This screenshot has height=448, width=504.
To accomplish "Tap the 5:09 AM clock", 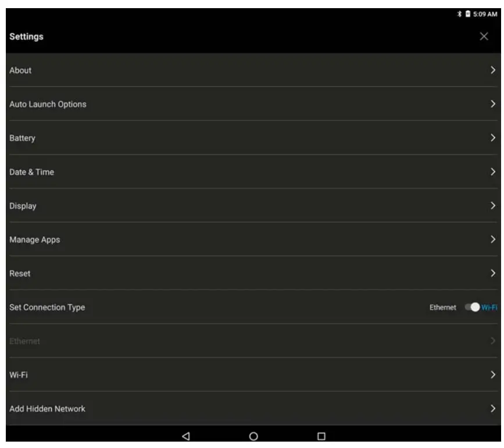I will click(485, 14).
